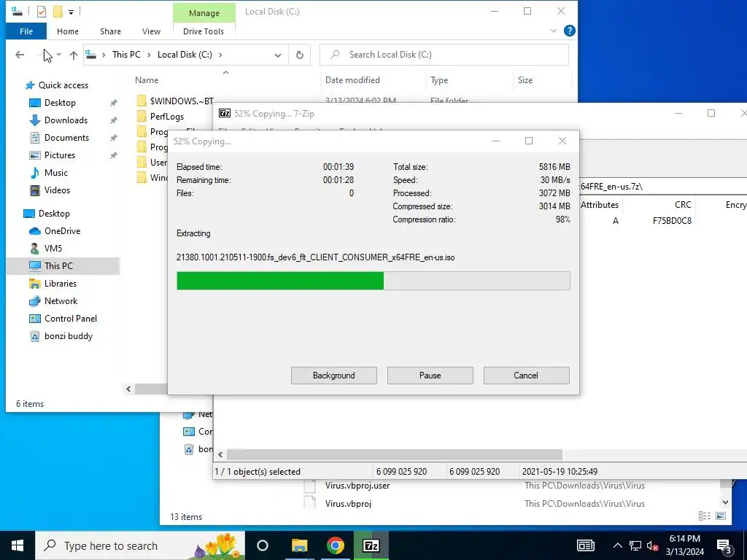Select Virus.vbproj.user in back window
Image resolution: width=747 pixels, height=560 pixels.
coord(357,486)
